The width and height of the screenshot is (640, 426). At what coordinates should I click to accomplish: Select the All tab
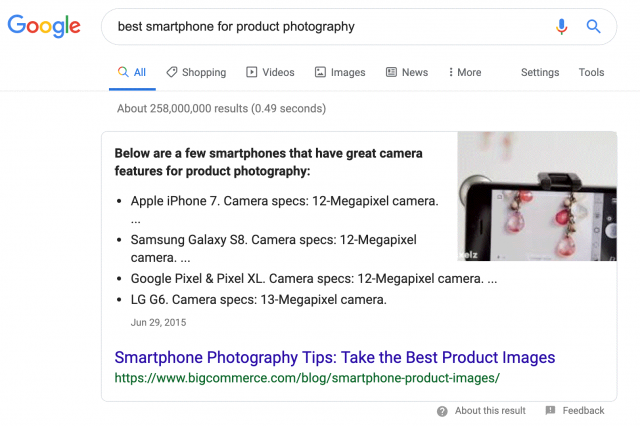pos(132,72)
